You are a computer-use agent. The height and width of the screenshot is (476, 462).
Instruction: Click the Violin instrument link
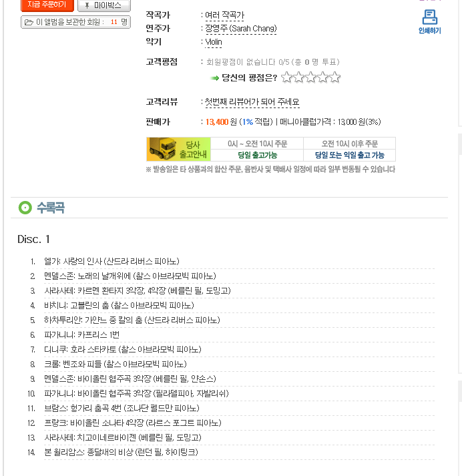[x=214, y=42]
